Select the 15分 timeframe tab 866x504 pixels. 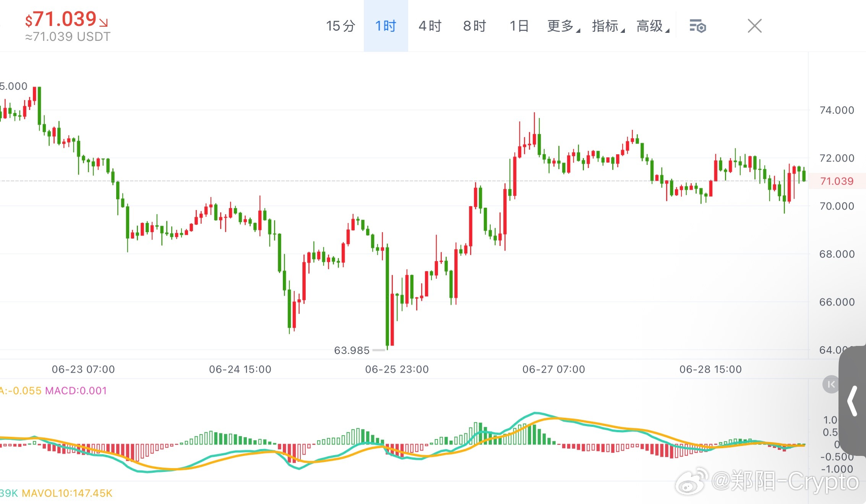click(341, 26)
